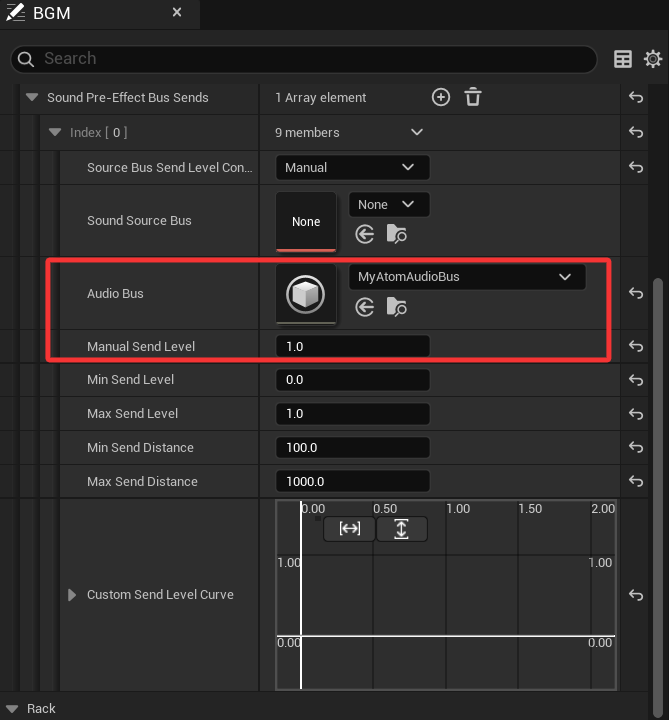
Task: Open the Audio Bus MyAtomAudioBus dropdown
Action: click(466, 277)
